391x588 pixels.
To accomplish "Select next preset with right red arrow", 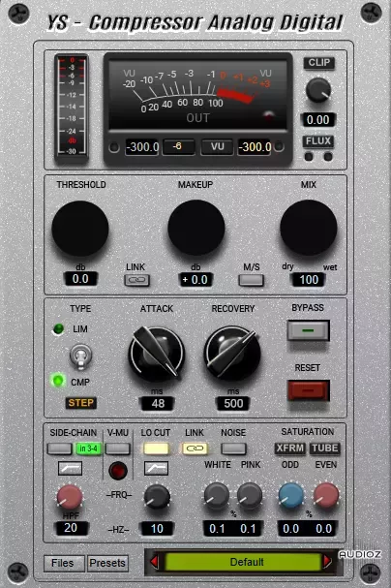I will 327,562.
